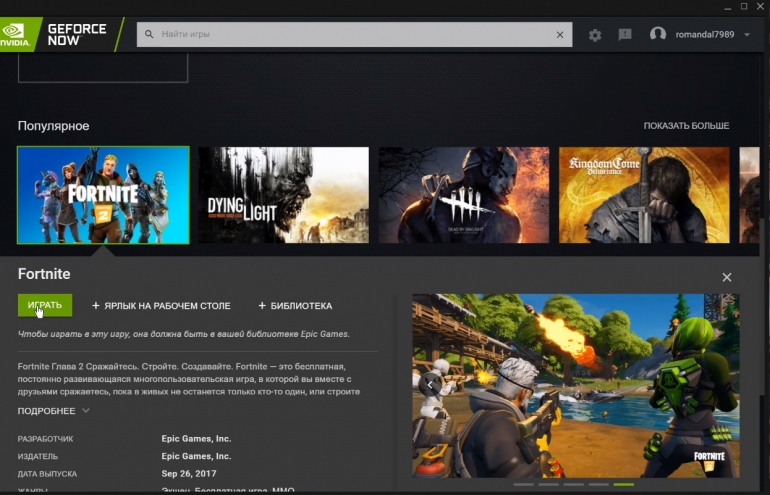Select the first screenshot indicator dash
Screen dimensions: 770x495
point(523,485)
